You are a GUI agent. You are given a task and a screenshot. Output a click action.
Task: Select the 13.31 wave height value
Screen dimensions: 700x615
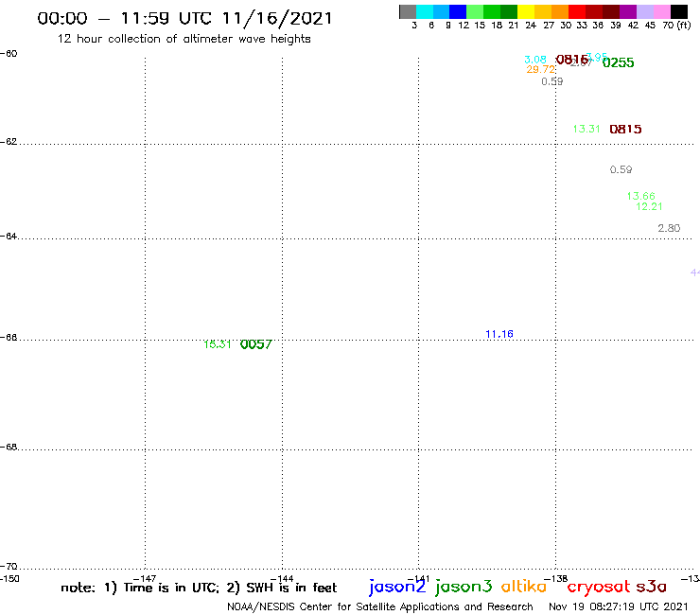(586, 129)
